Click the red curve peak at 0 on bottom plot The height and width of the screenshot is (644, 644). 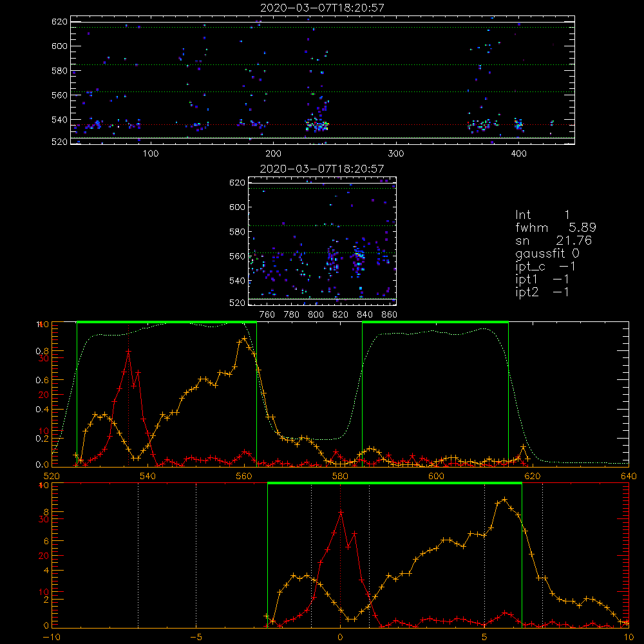[341, 512]
